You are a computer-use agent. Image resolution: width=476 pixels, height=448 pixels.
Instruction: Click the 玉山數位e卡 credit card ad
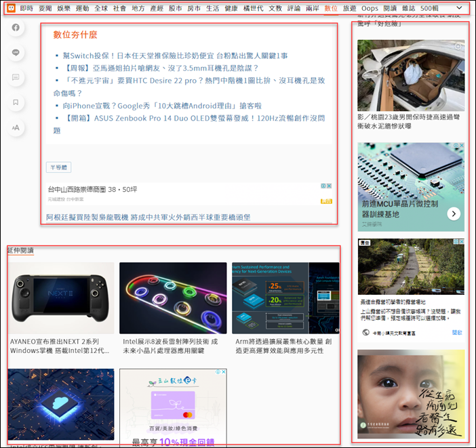[173, 407]
